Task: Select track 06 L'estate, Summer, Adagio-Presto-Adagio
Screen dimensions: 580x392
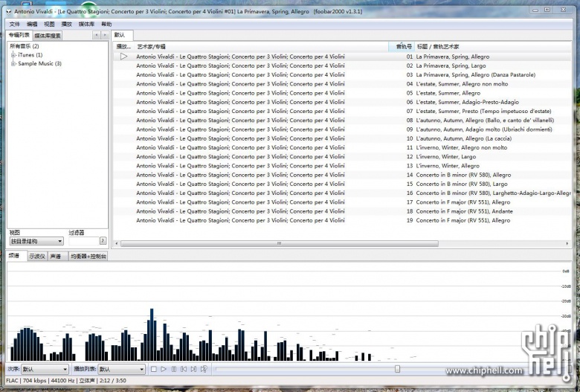Action: tap(343, 102)
